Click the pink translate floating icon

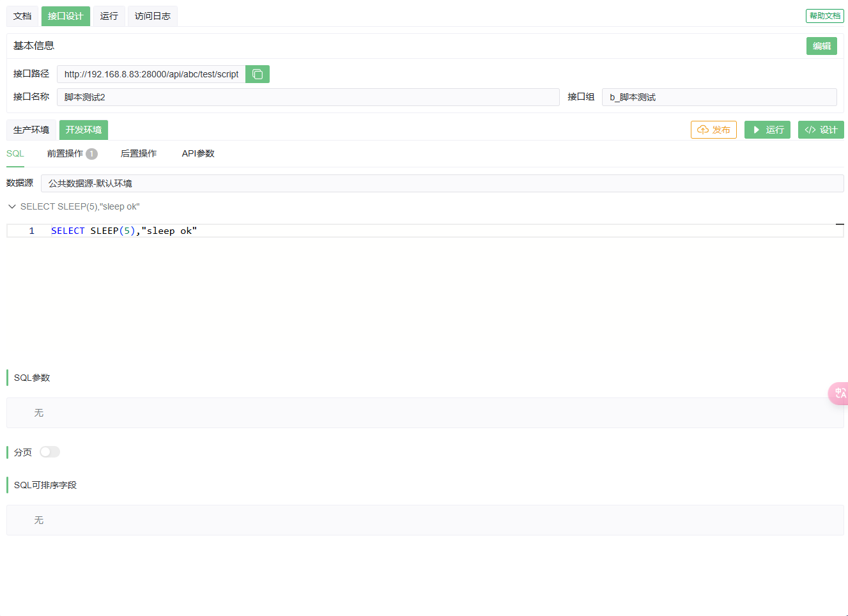click(839, 393)
